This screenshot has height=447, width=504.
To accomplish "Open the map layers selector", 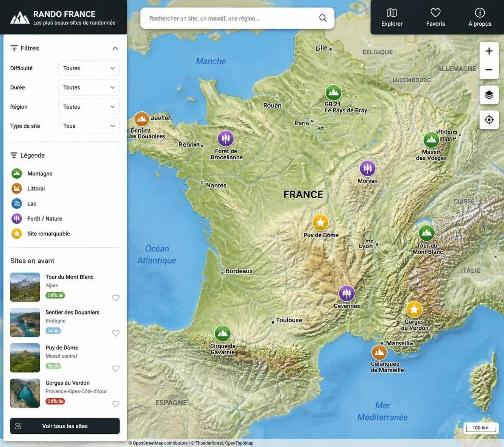I will point(489,95).
